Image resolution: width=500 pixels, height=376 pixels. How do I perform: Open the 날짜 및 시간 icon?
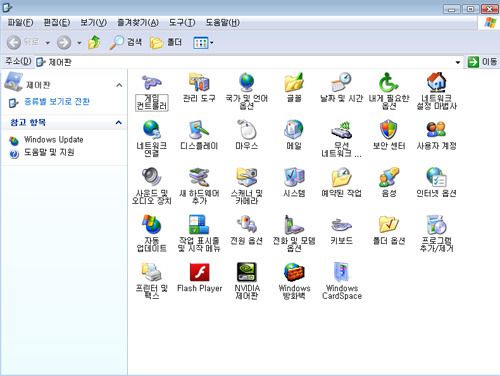click(x=341, y=82)
